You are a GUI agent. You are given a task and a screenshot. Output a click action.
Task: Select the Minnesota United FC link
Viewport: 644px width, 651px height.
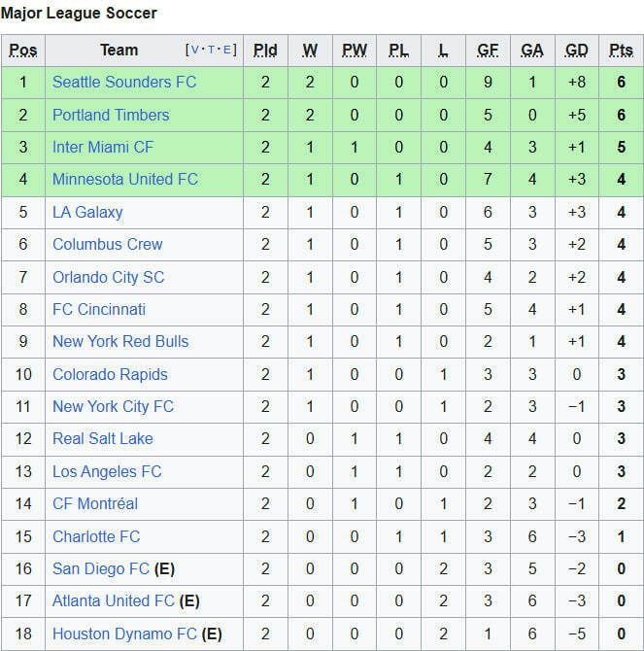[x=125, y=179]
